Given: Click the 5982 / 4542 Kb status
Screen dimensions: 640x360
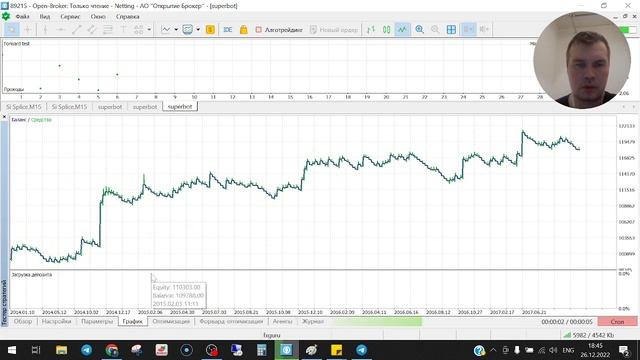Looking at the screenshot, I should pyautogui.click(x=593, y=335).
